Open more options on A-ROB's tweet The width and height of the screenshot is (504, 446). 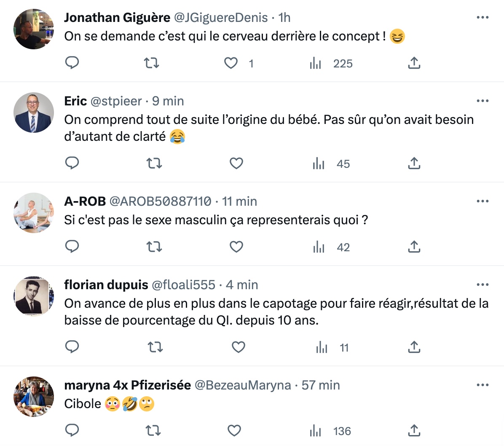click(483, 202)
